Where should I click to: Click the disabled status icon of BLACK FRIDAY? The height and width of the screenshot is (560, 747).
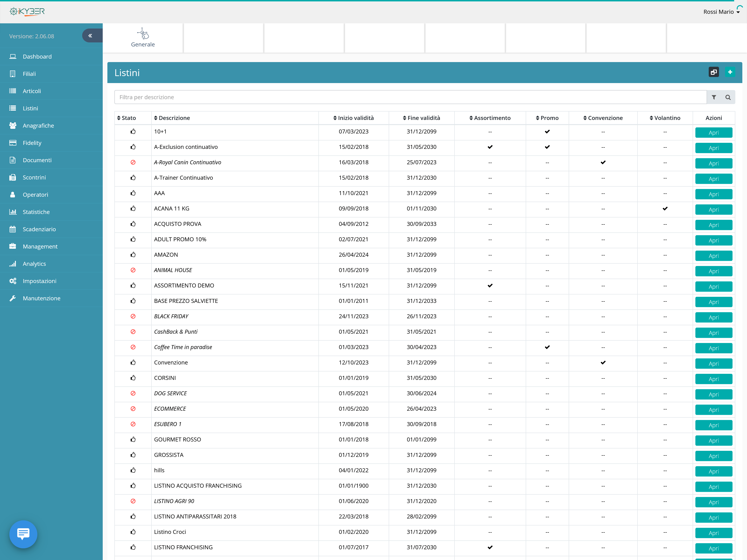click(x=133, y=316)
